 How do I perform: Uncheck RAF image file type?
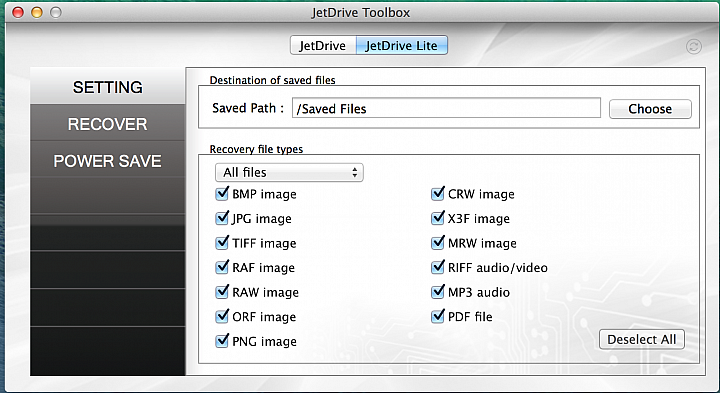click(x=222, y=267)
